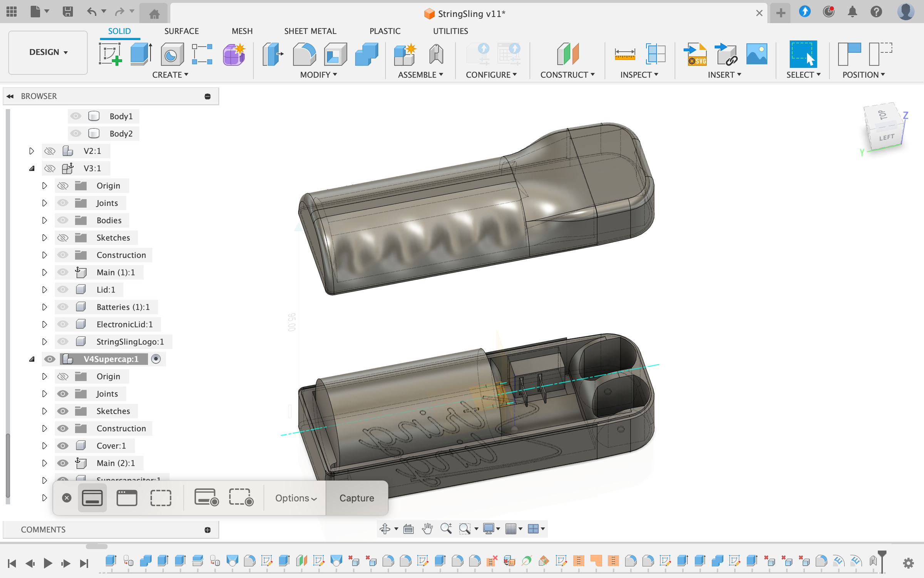Viewport: 924px width, 578px height.
Task: Switch to the SURFACE tab
Action: 181,31
